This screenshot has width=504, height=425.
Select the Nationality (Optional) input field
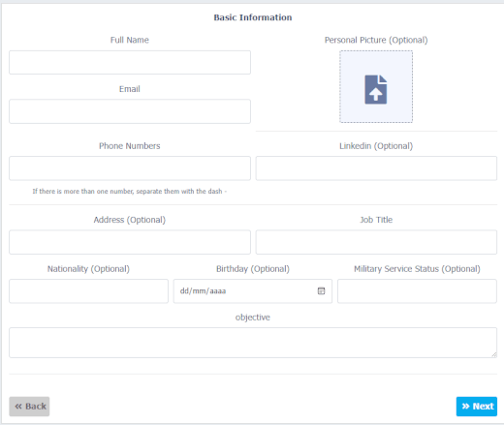point(88,291)
